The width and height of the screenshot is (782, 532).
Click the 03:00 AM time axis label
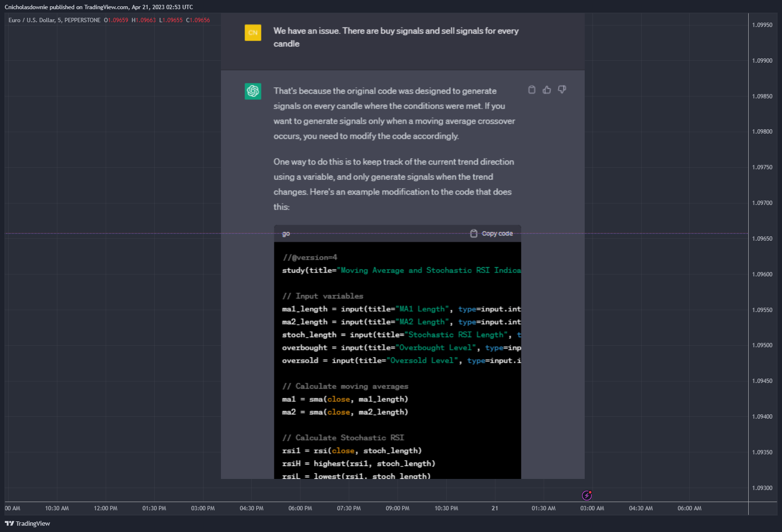click(x=592, y=508)
